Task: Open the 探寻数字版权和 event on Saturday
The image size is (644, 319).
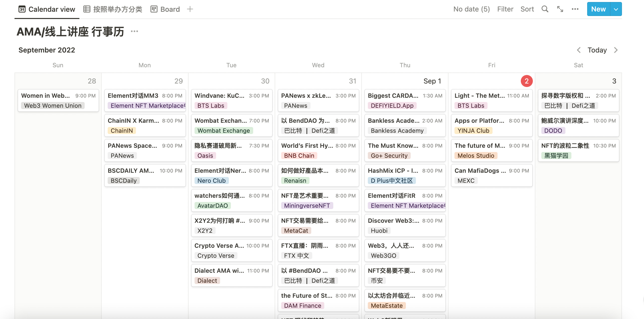Action: point(578,100)
